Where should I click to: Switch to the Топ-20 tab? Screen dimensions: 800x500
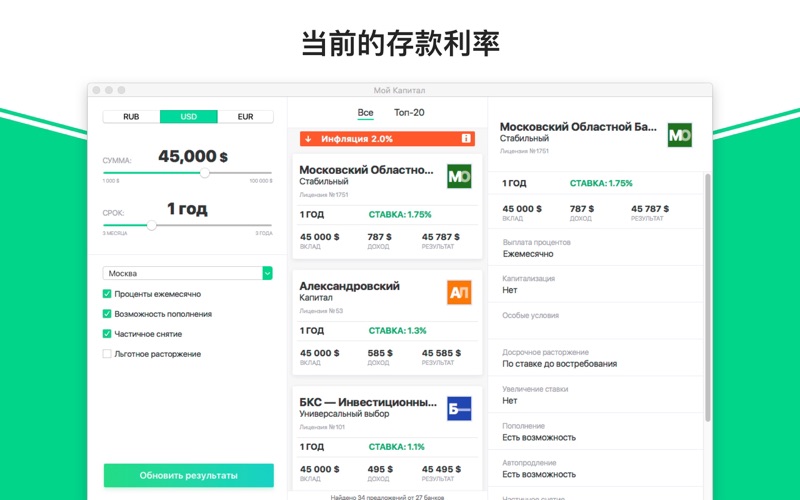(409, 113)
